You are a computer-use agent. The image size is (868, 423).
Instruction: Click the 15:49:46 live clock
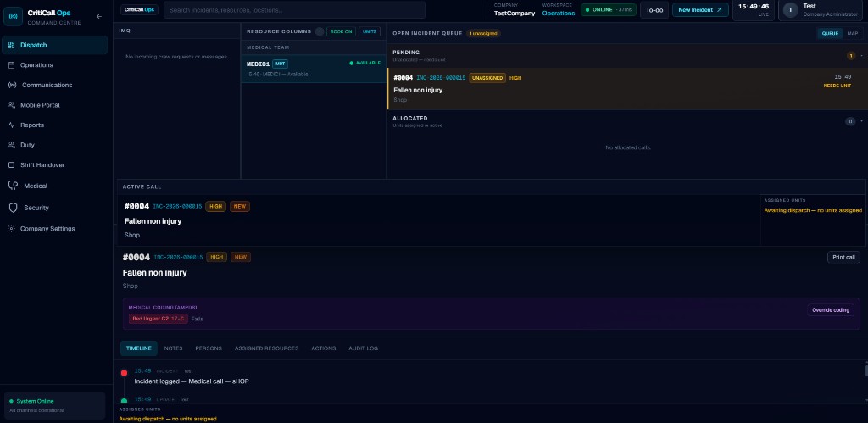(x=753, y=9)
